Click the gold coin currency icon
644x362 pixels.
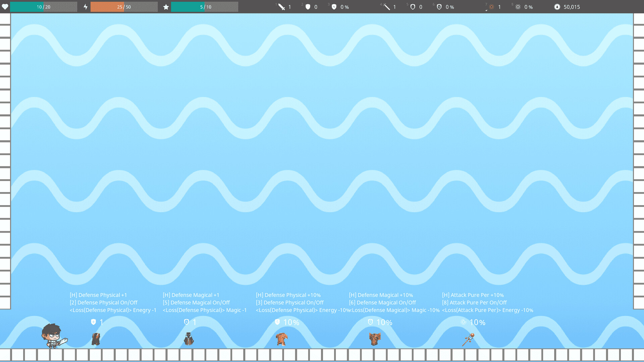pos(557,7)
